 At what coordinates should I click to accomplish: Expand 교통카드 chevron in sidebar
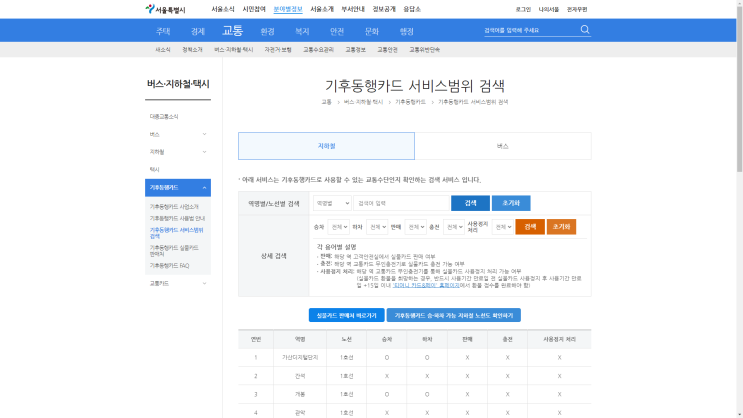click(204, 283)
